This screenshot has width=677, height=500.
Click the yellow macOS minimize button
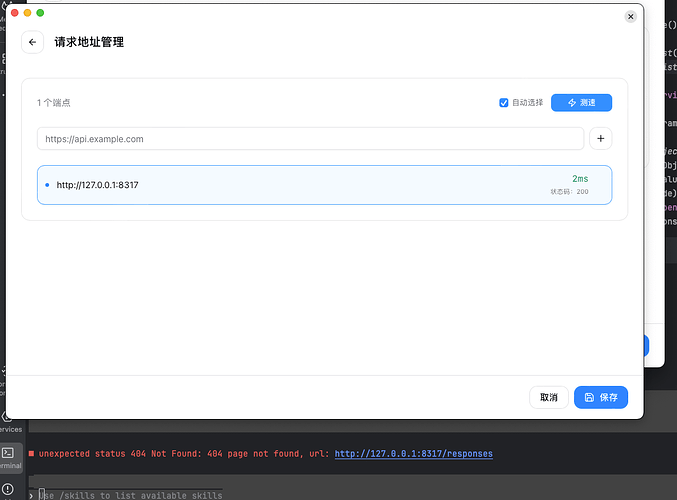(27, 13)
